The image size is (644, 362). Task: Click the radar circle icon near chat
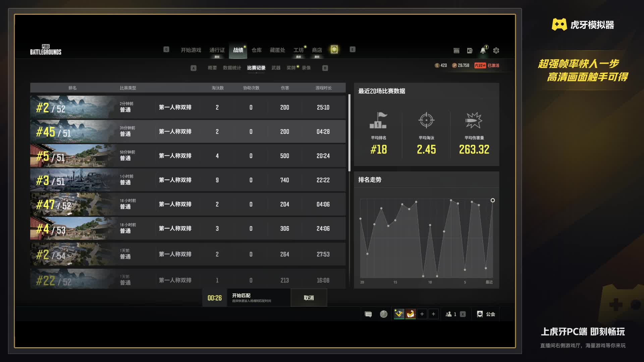click(x=383, y=314)
